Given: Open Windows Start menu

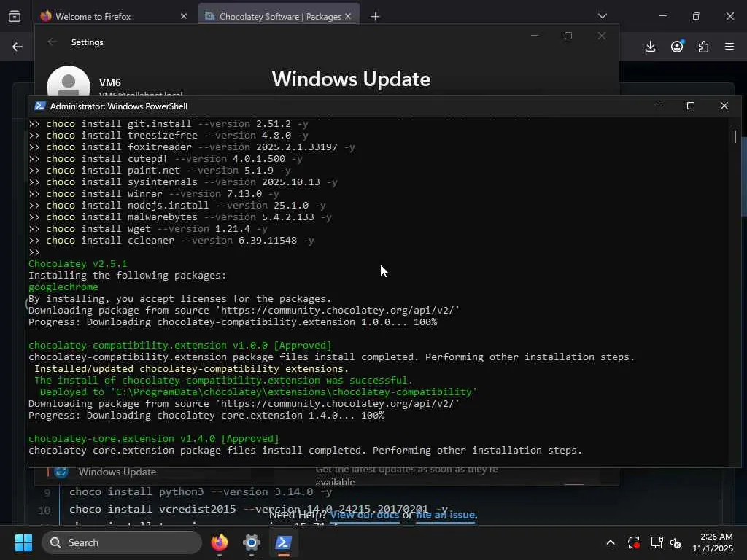Looking at the screenshot, I should tap(23, 542).
